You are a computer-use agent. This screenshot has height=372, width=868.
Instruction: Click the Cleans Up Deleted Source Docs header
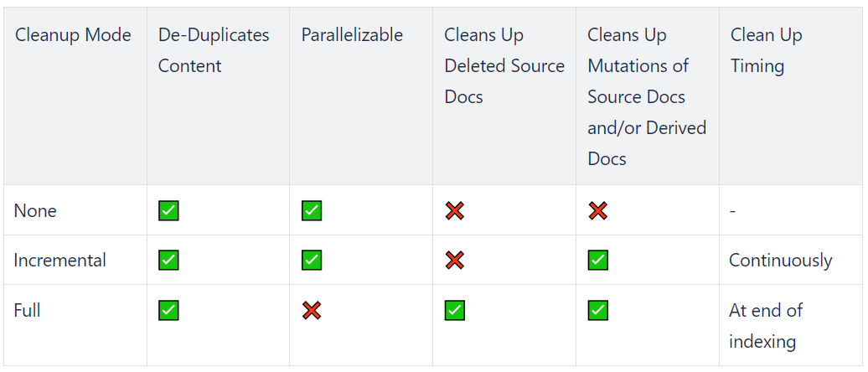point(504,66)
